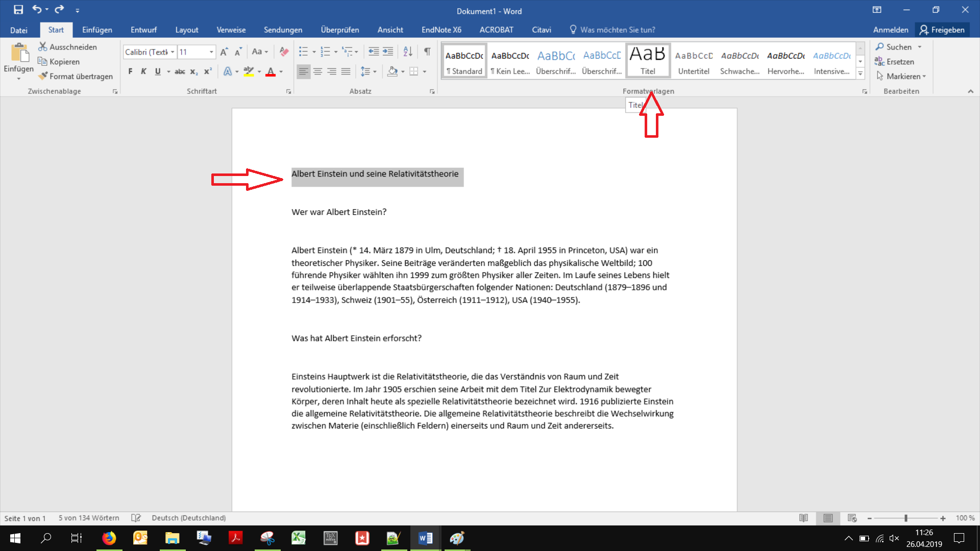
Task: Apply subscript formatting
Action: pyautogui.click(x=193, y=71)
